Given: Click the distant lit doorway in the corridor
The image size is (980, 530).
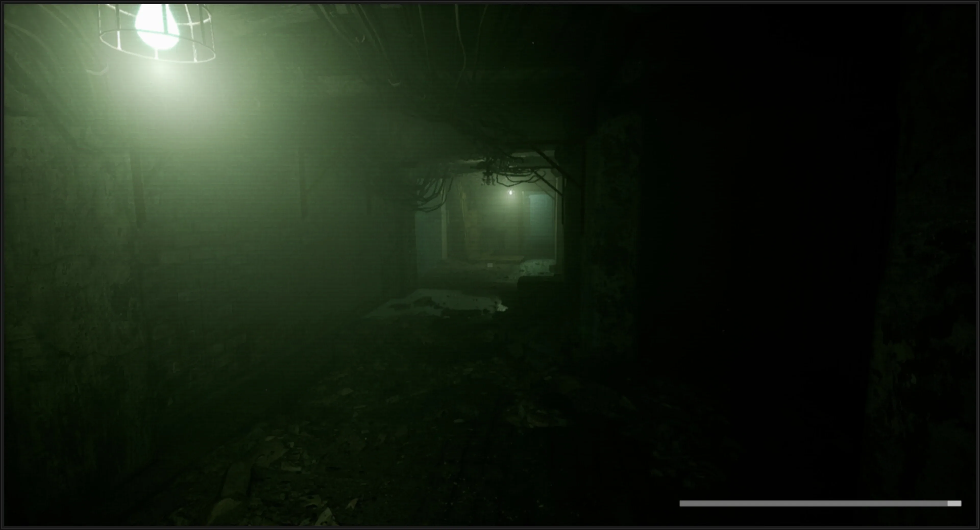Looking at the screenshot, I should point(495,224).
